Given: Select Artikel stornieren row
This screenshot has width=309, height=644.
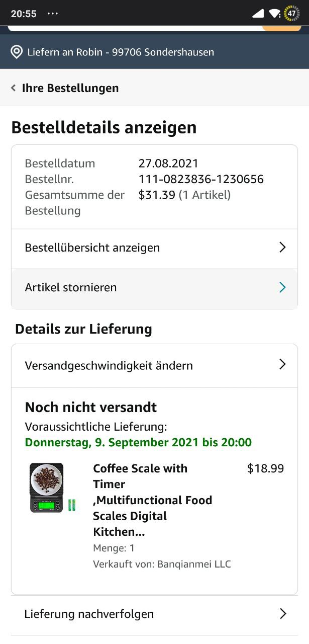Looking at the screenshot, I should click(154, 288).
